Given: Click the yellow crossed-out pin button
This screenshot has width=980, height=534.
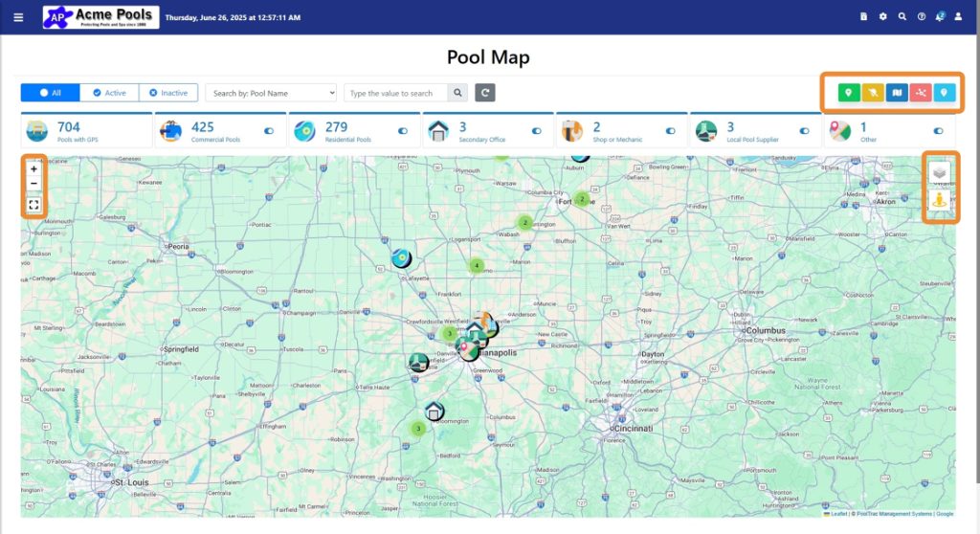Looking at the screenshot, I should pos(873,93).
